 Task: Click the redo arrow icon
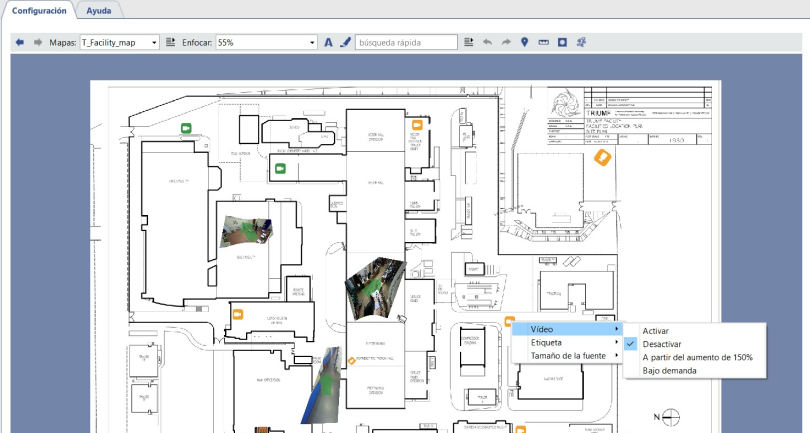pos(506,43)
